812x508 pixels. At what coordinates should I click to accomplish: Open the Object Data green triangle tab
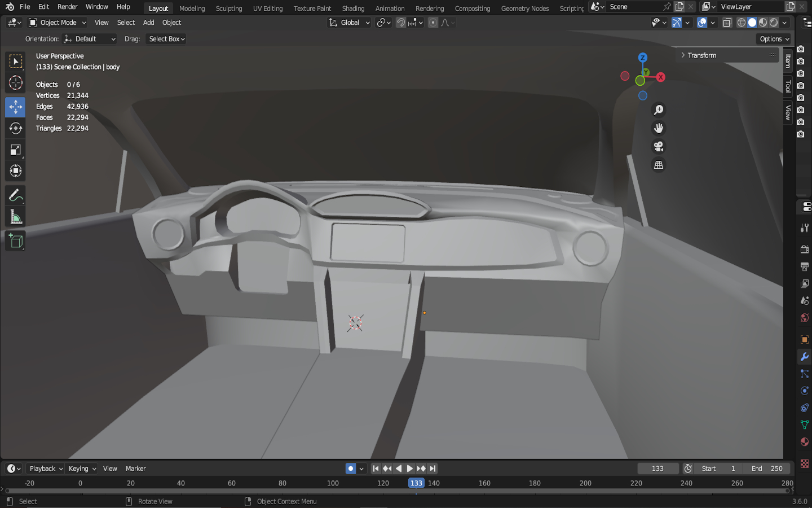(805, 424)
